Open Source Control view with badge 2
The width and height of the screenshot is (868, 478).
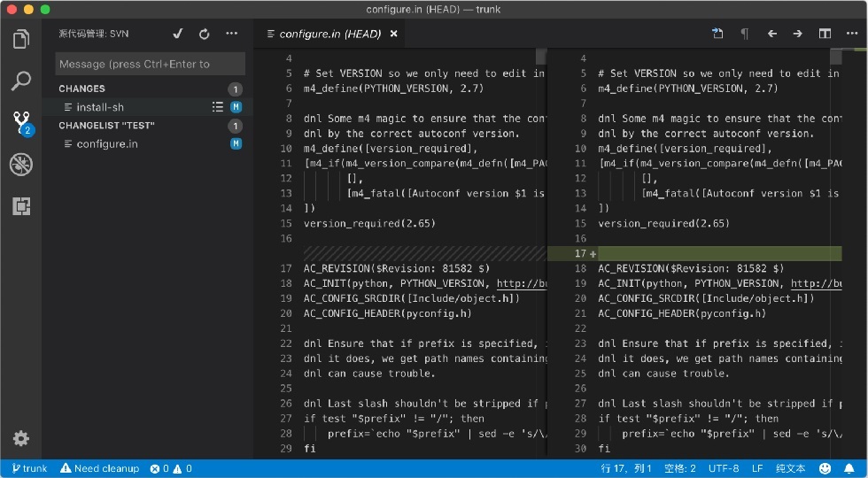[x=22, y=123]
